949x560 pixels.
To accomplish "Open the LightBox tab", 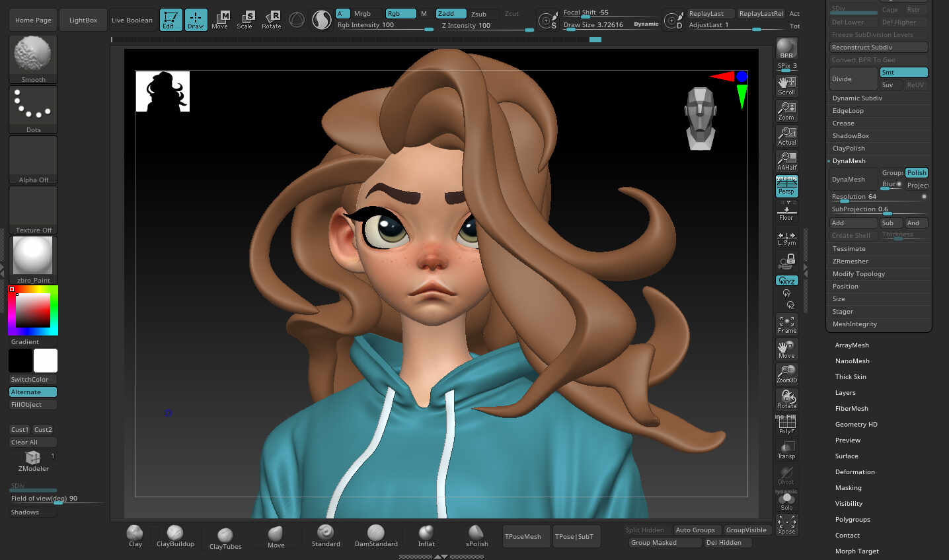I will click(83, 20).
